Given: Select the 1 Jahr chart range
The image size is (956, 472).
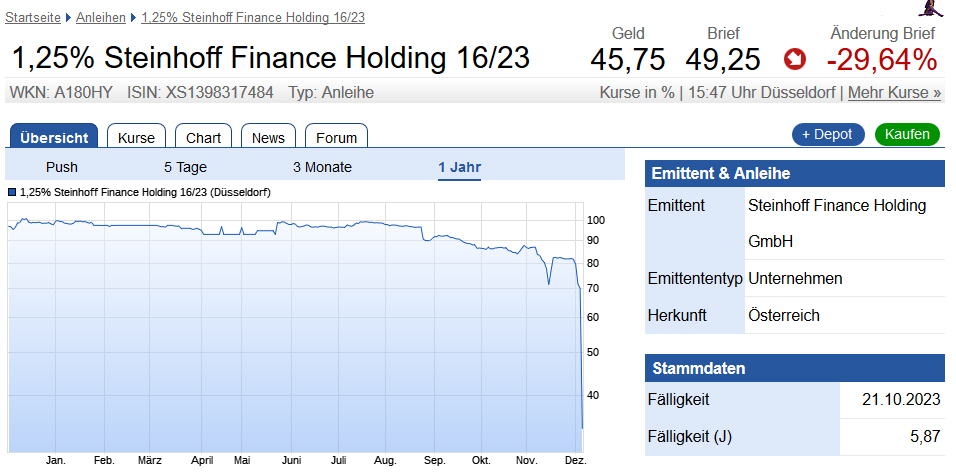Looking at the screenshot, I should (x=459, y=167).
